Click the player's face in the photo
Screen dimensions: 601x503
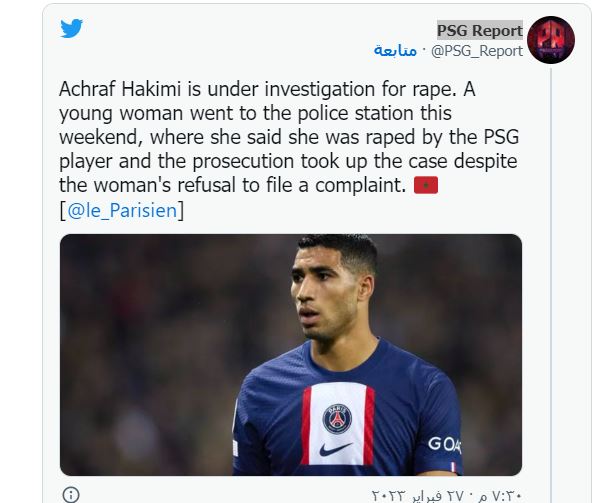[x=326, y=293]
